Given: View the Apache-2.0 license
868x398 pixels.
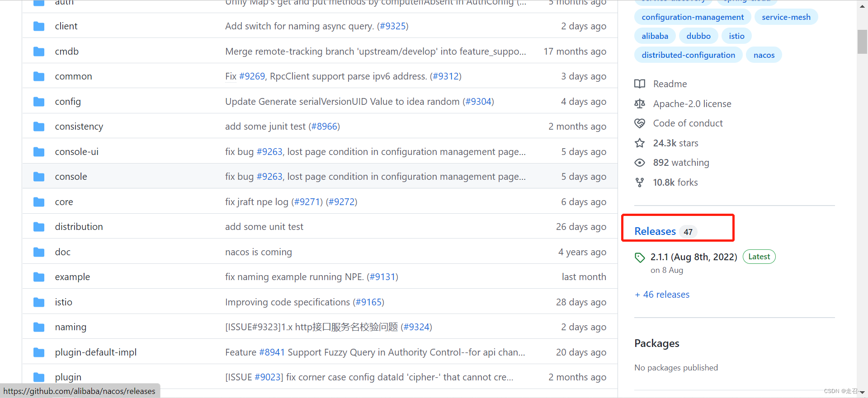Looking at the screenshot, I should click(692, 104).
